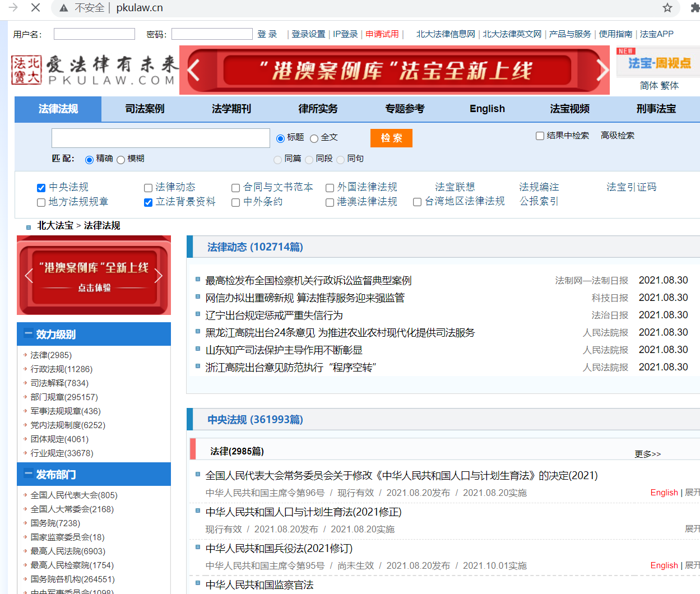
Task: Open the 申请试用 link
Action: point(382,34)
